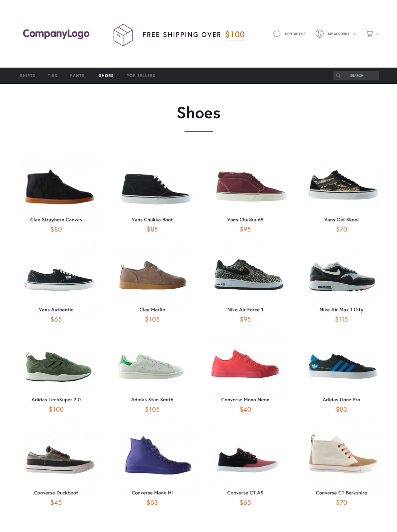Open the Top Sellers menu item
Screen dimensions: 397x532
coord(141,75)
